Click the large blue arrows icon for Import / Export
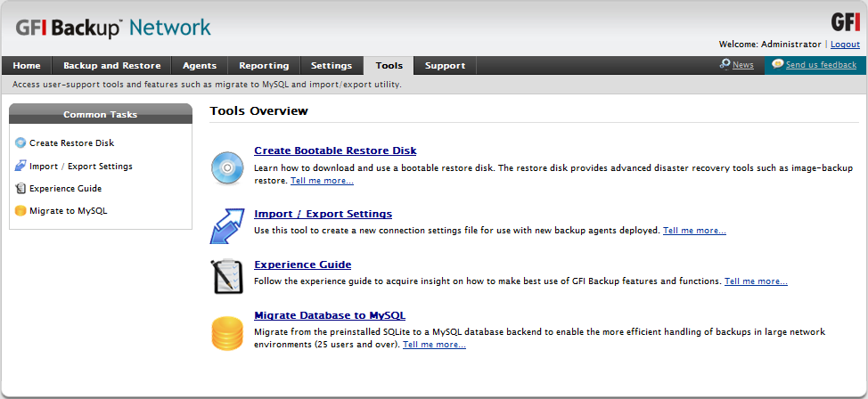Screen dimensions: 868x399 227,226
